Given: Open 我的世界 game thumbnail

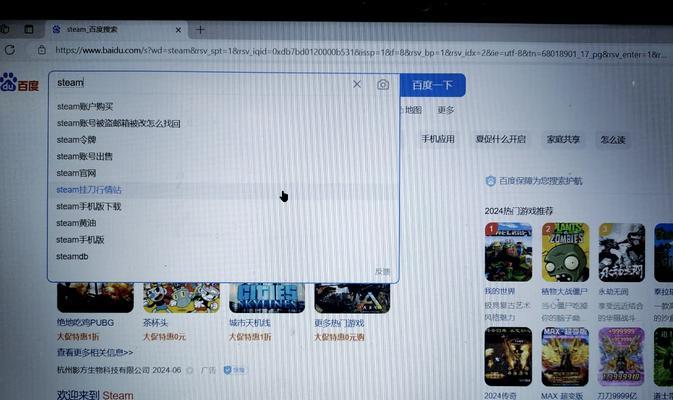Looking at the screenshot, I should 509,252.
